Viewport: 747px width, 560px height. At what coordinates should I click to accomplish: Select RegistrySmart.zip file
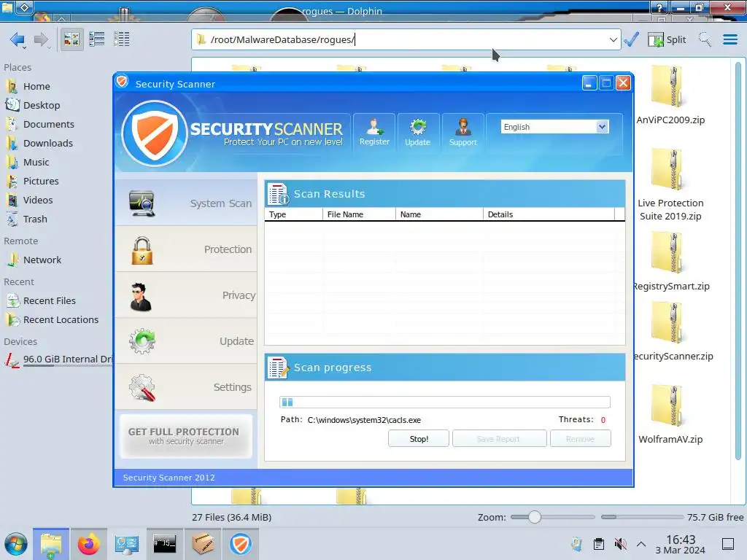click(670, 261)
